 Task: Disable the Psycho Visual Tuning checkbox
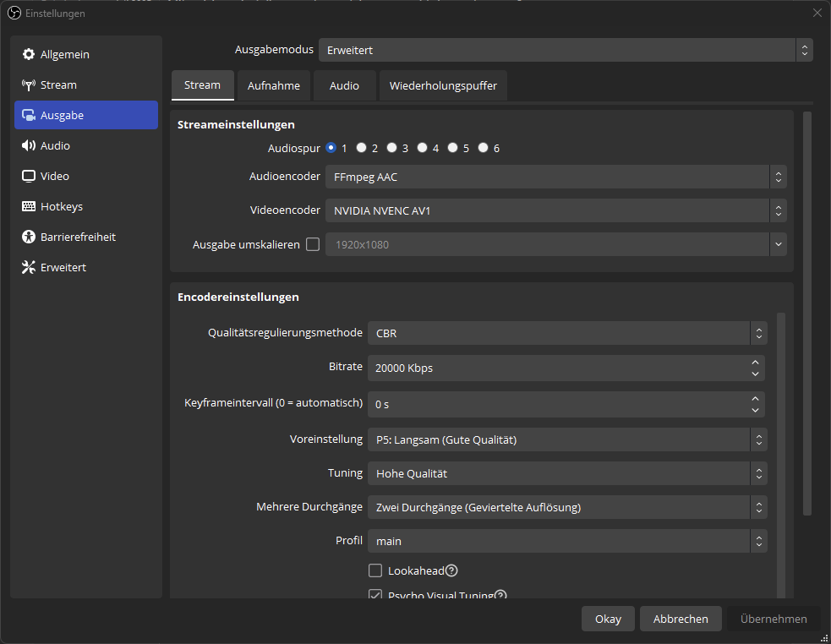(x=375, y=594)
